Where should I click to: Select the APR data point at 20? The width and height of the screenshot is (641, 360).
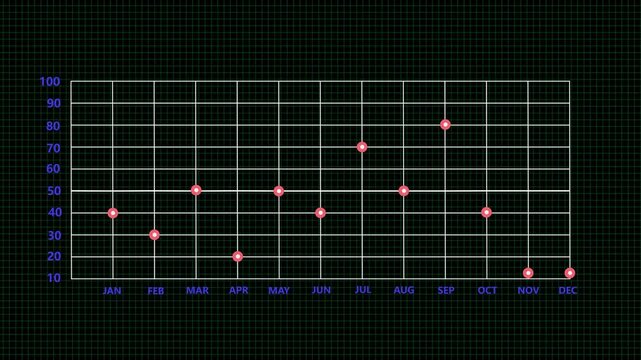tap(238, 256)
